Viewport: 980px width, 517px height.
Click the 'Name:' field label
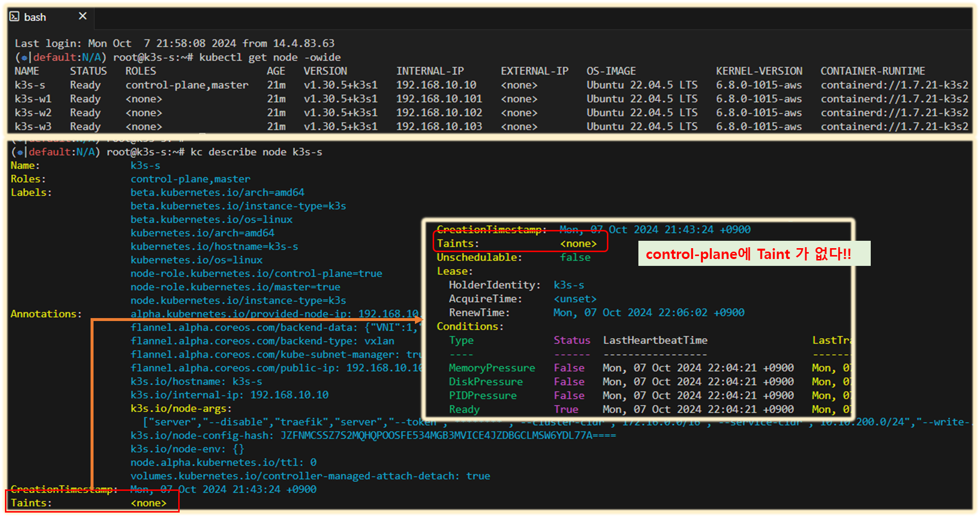point(25,165)
